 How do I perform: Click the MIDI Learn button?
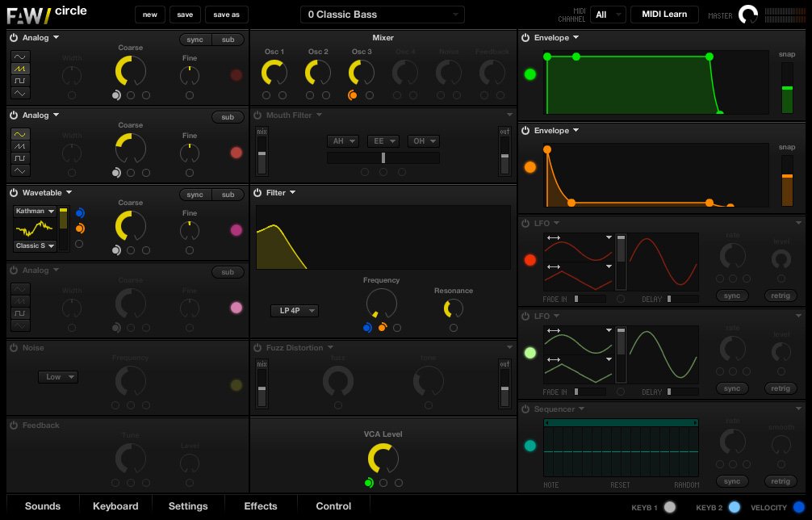[x=664, y=15]
